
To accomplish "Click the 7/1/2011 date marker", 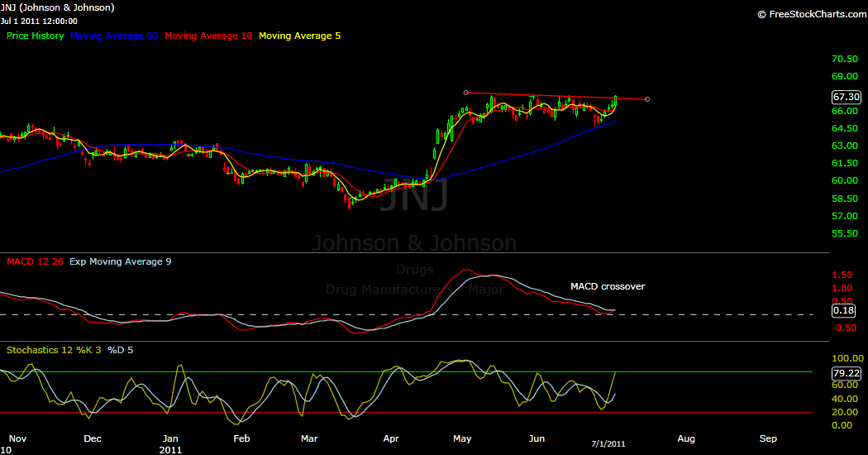I will point(608,444).
